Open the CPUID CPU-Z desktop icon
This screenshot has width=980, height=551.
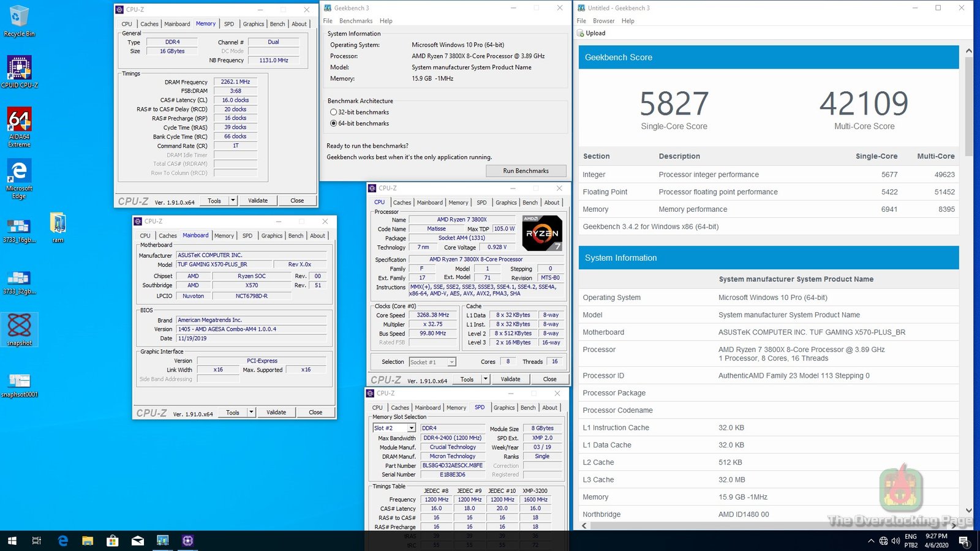(19, 69)
